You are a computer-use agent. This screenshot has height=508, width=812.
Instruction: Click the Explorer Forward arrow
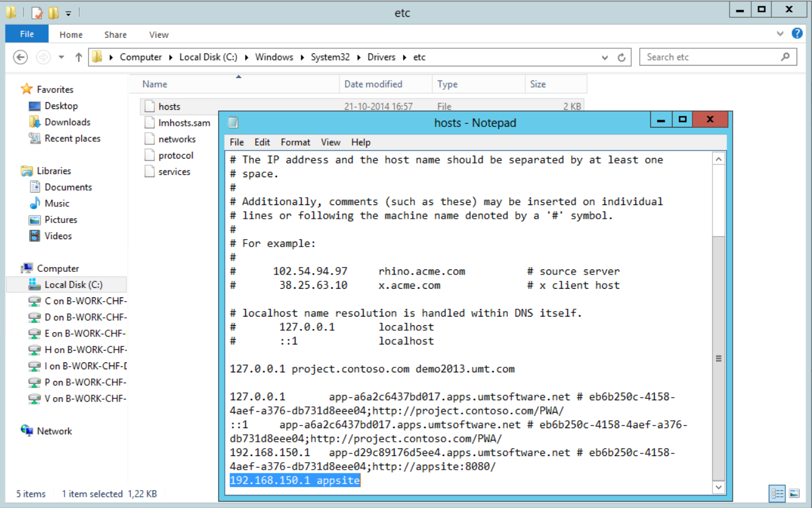[43, 57]
